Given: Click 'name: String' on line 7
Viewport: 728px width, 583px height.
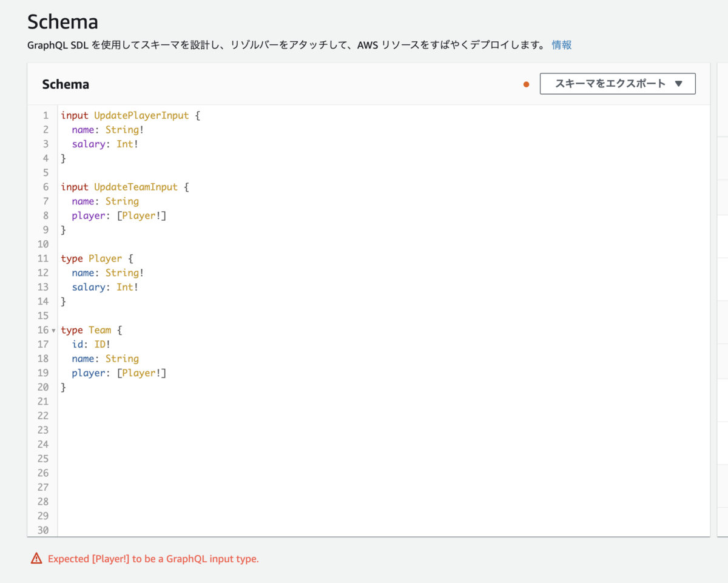Looking at the screenshot, I should coord(105,201).
